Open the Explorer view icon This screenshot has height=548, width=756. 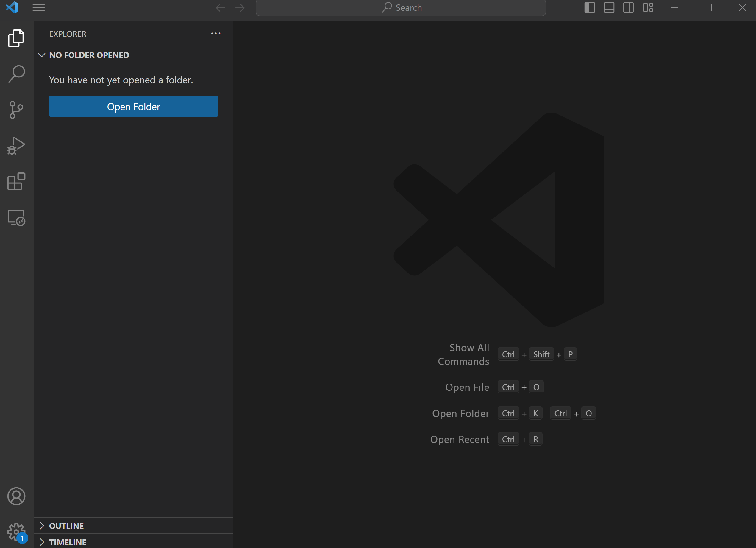click(16, 38)
